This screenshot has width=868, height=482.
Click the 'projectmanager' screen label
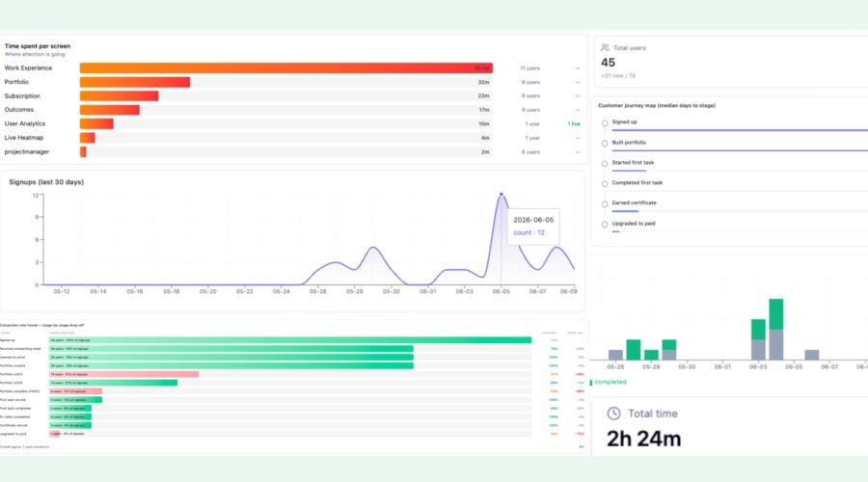click(27, 151)
